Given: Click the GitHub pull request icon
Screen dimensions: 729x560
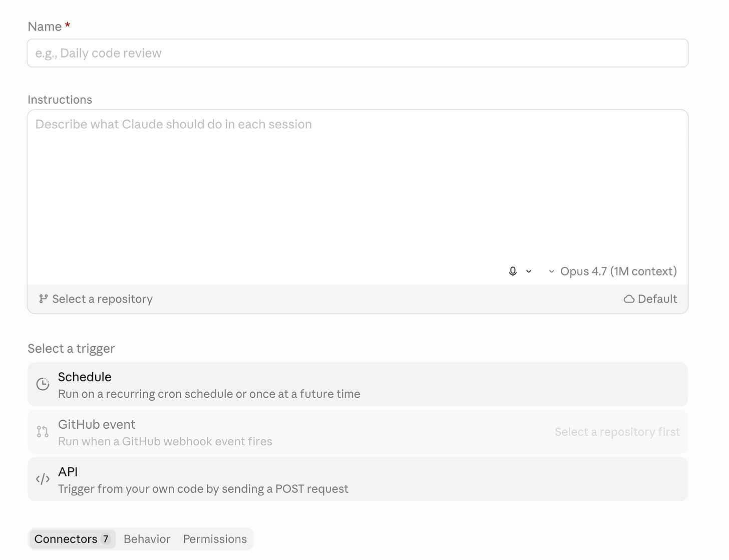Looking at the screenshot, I should [x=43, y=432].
